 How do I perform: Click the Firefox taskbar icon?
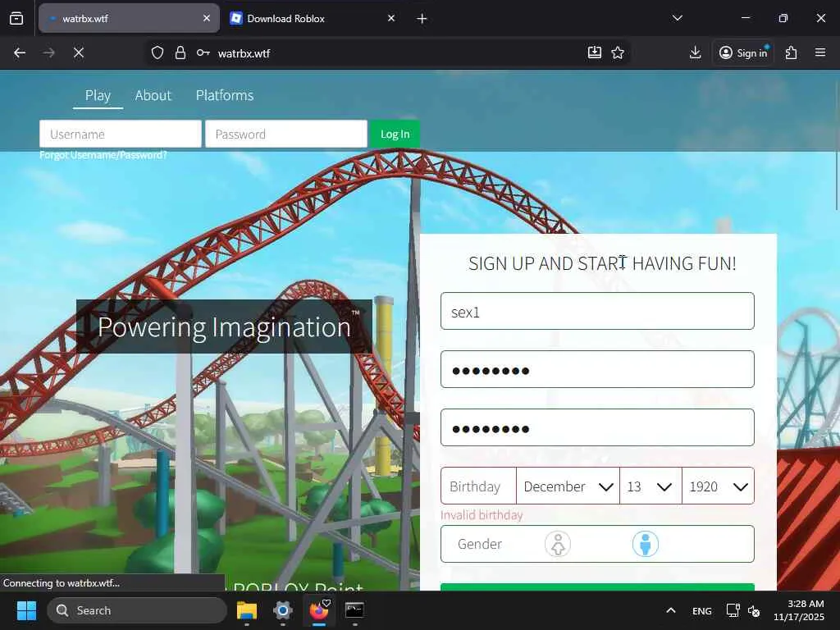pos(319,610)
